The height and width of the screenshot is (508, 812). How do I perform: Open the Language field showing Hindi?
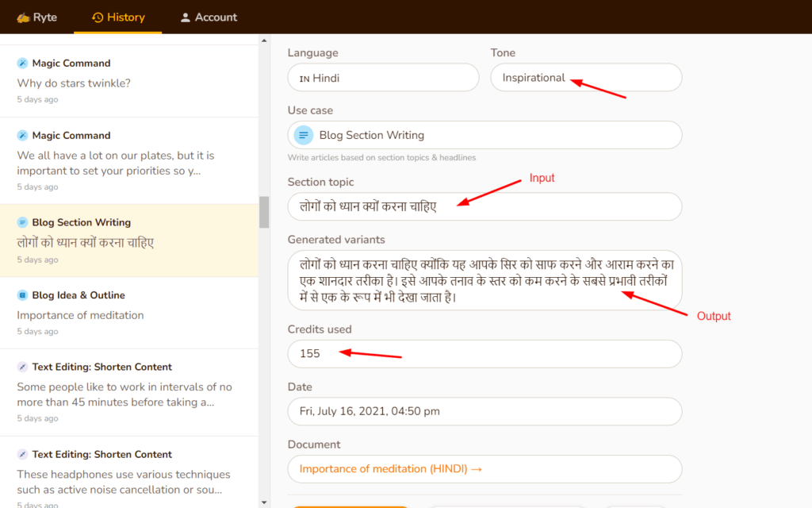pyautogui.click(x=383, y=78)
